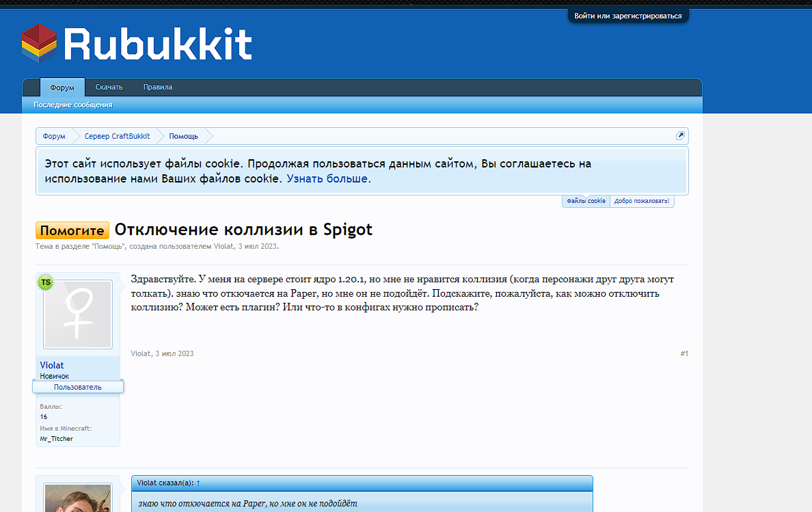Viewport: 812px width, 512px height.
Task: Open the Скачать tab
Action: pyautogui.click(x=109, y=87)
